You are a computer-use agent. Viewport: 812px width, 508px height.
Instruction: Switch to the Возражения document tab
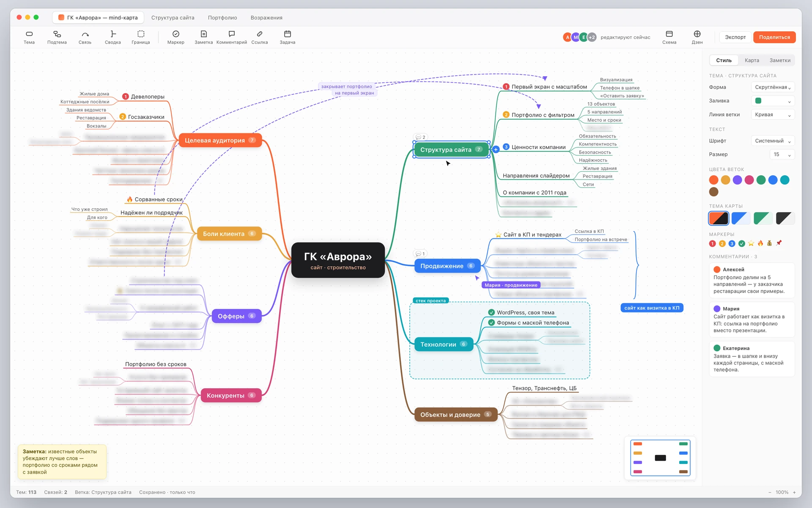pos(266,18)
